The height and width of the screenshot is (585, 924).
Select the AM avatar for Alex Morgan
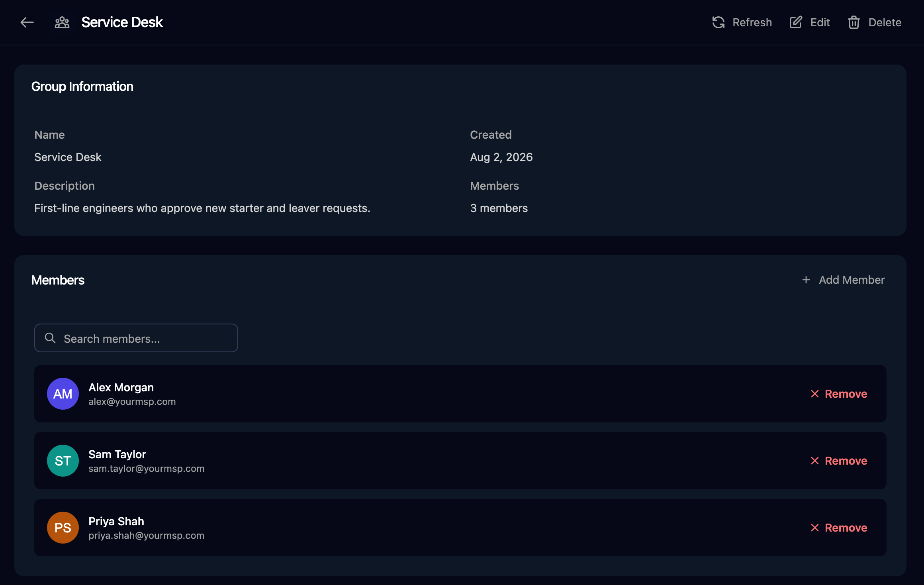pyautogui.click(x=63, y=394)
